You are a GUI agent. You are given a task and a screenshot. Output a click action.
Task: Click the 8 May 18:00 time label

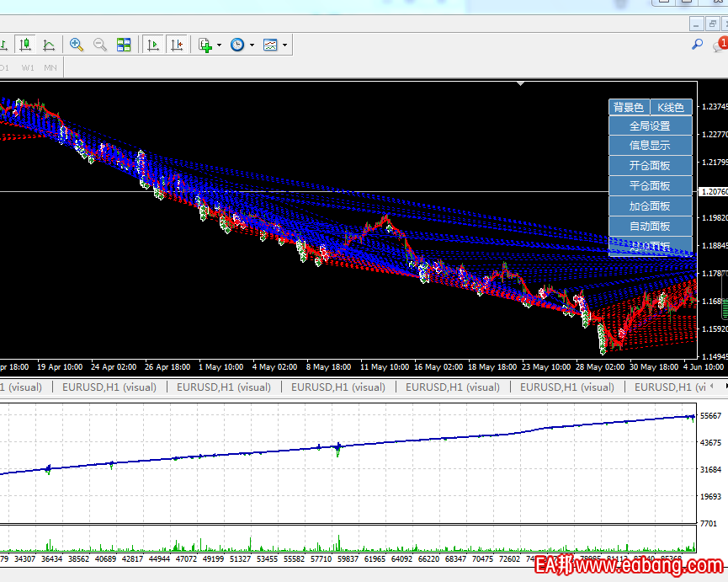(x=329, y=367)
